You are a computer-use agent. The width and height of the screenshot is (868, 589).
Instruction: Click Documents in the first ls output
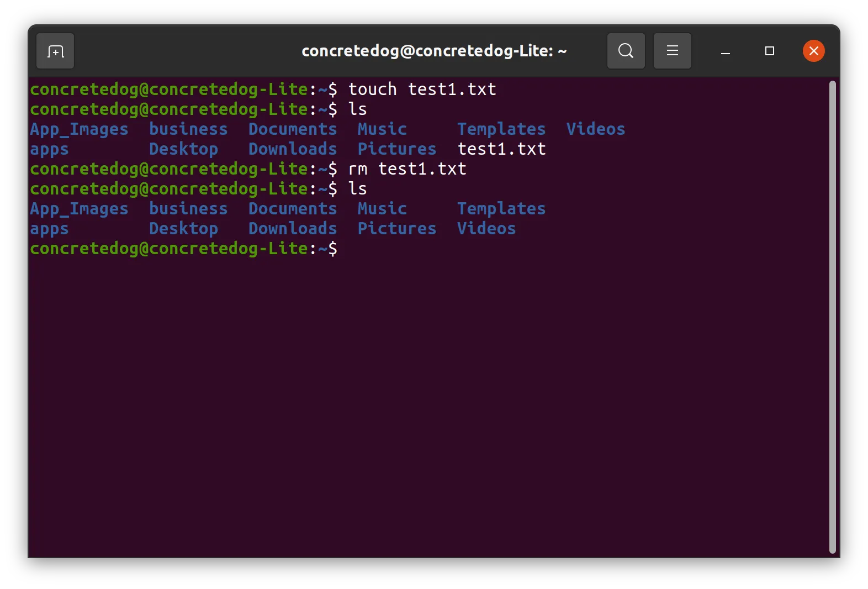293,129
